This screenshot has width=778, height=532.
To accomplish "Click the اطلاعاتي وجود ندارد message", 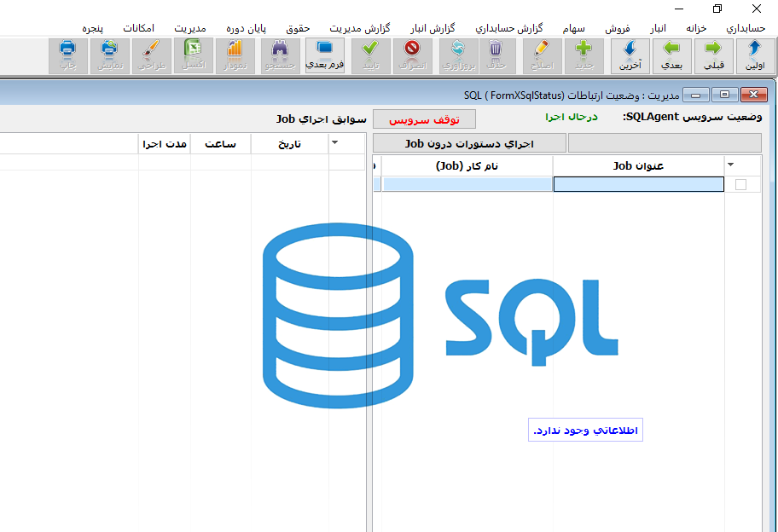I will (x=585, y=430).
